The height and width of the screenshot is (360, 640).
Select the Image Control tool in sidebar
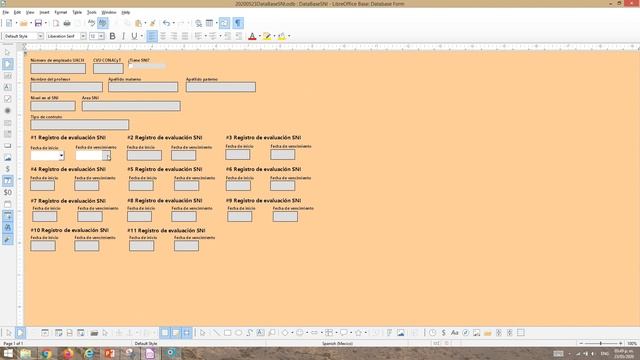pyautogui.click(x=7, y=158)
